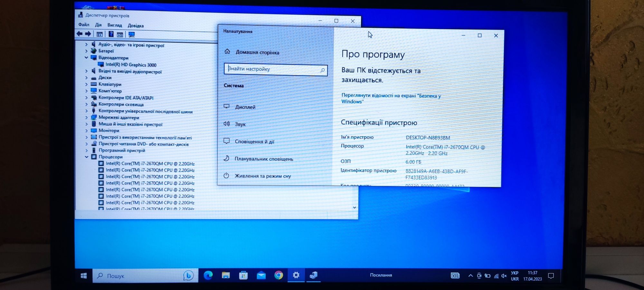Screen dimensions: 644x290
Task: Click the home icon in Settings sidebar
Action: 227,52
